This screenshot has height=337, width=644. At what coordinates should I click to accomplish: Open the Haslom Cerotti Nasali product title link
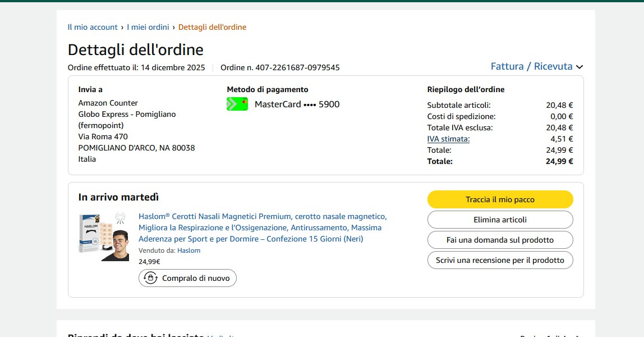[x=263, y=227]
